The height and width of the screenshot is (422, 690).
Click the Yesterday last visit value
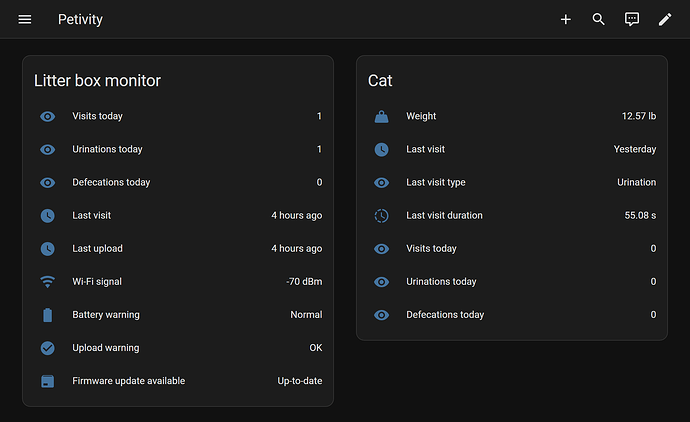coord(635,149)
